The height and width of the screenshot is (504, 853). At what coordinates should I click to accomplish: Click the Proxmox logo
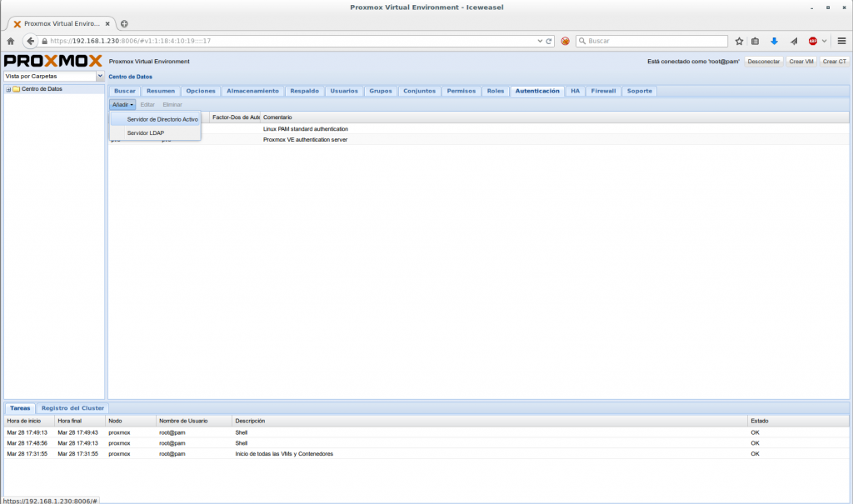click(x=52, y=61)
